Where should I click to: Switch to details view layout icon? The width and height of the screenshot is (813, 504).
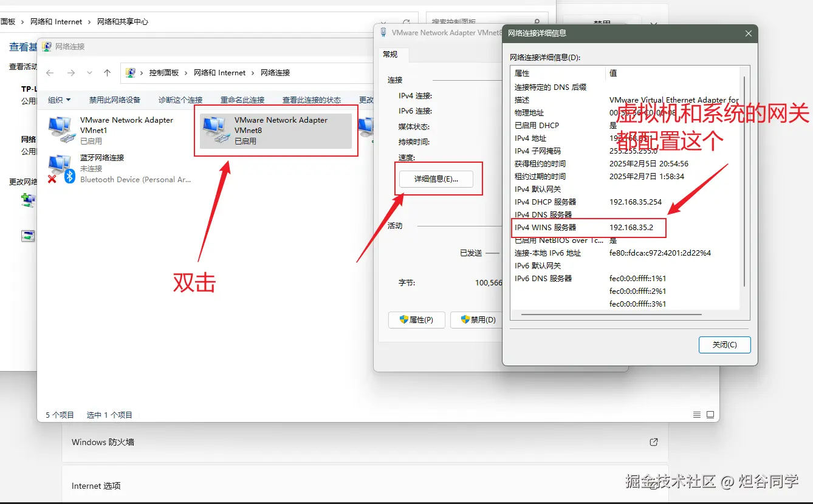[x=697, y=415]
